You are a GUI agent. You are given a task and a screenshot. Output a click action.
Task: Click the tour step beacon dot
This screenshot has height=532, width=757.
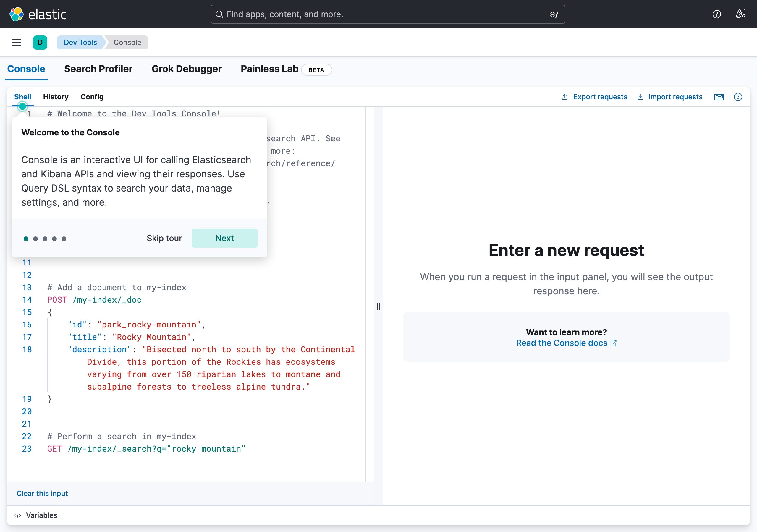click(x=22, y=106)
